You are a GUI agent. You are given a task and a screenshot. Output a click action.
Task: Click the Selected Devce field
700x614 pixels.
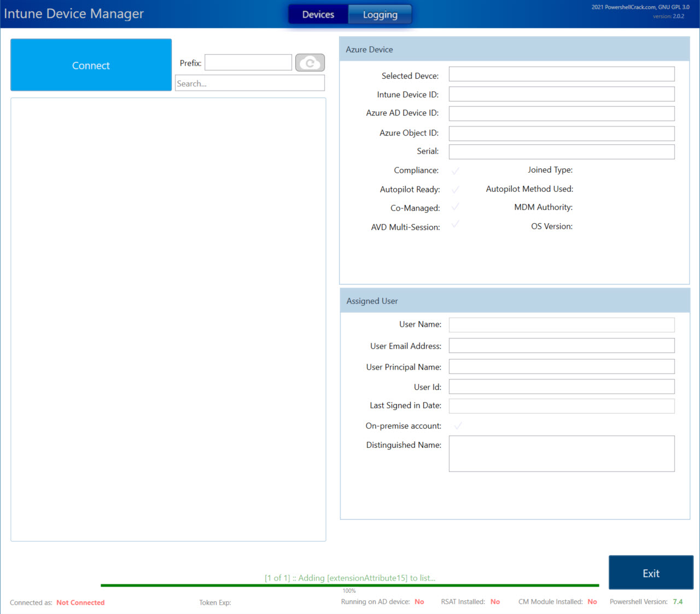[x=562, y=74]
